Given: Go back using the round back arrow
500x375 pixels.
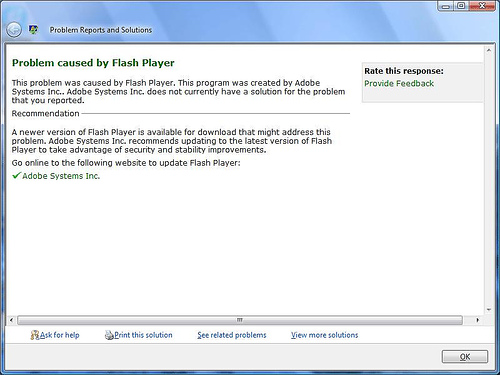Looking at the screenshot, I should coord(14,30).
